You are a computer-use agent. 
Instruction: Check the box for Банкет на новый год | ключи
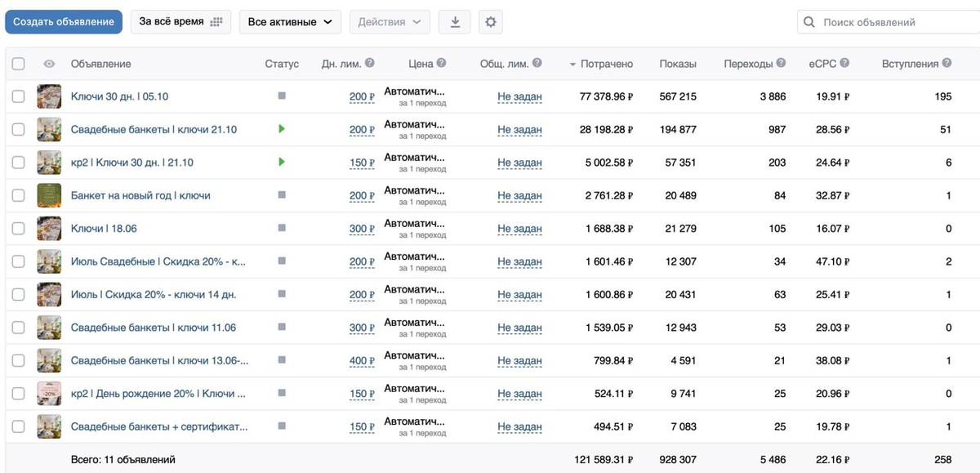click(x=18, y=195)
